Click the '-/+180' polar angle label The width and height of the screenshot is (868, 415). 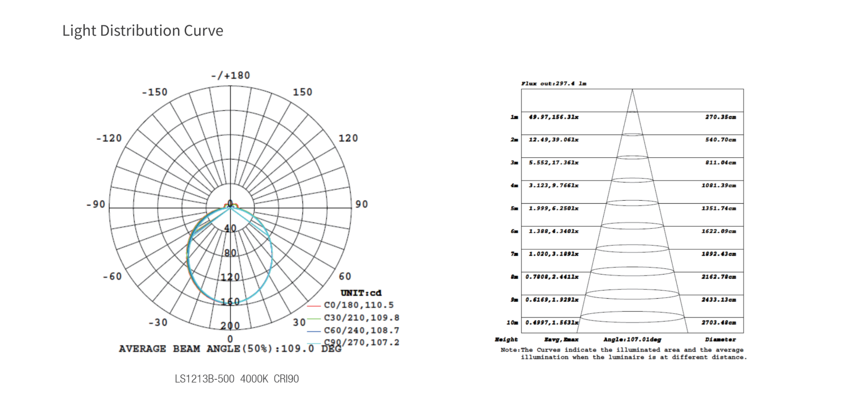(x=231, y=75)
